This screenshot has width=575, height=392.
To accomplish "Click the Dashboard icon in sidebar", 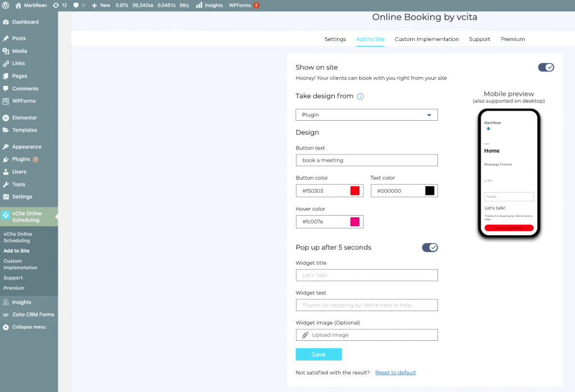I will pos(6,22).
